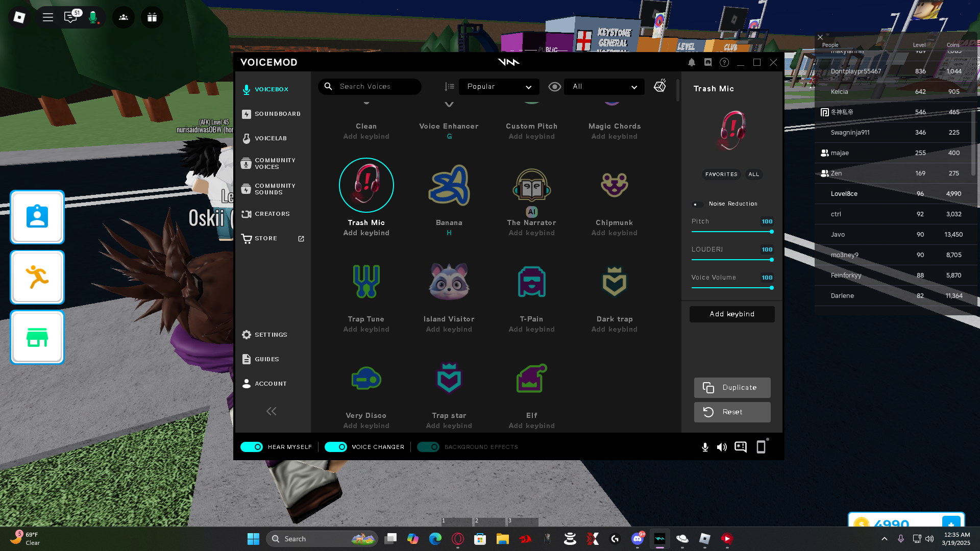
Task: Toggle the Hear Myself switch
Action: tap(252, 447)
